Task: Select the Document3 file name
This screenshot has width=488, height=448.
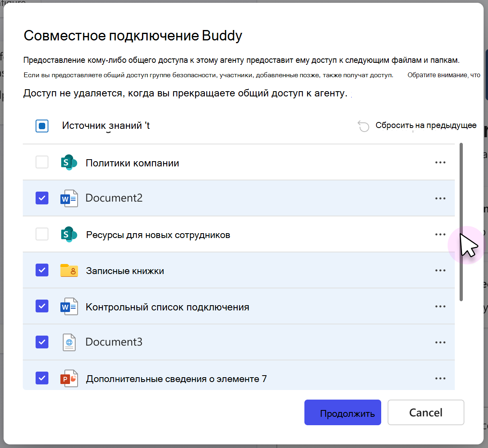Action: pos(114,342)
